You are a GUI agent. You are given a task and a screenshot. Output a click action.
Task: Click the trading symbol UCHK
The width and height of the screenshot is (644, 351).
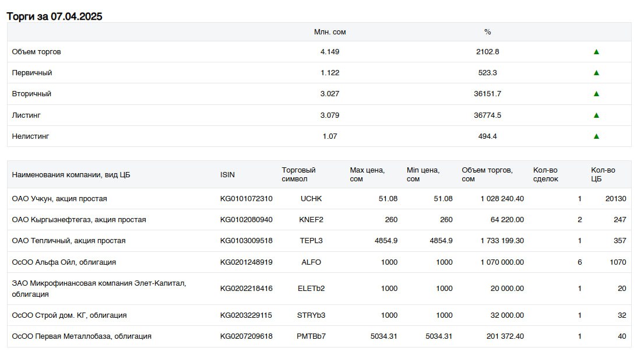pyautogui.click(x=311, y=198)
